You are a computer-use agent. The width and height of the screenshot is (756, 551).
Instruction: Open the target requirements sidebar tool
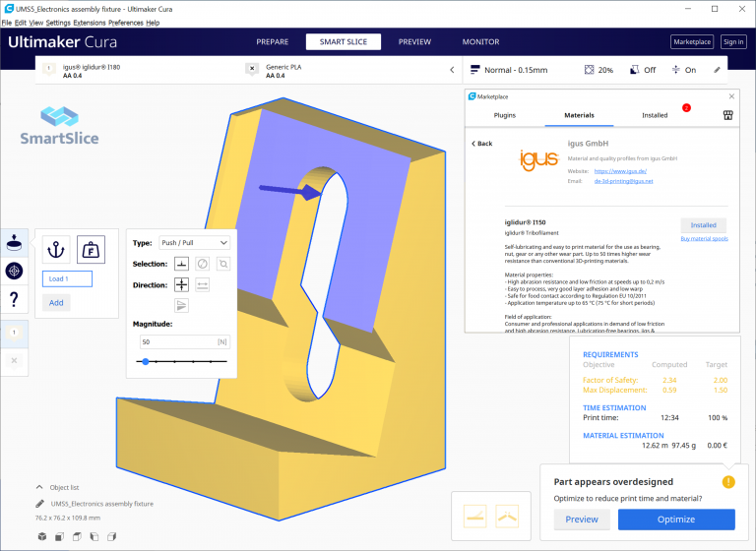pyautogui.click(x=14, y=271)
